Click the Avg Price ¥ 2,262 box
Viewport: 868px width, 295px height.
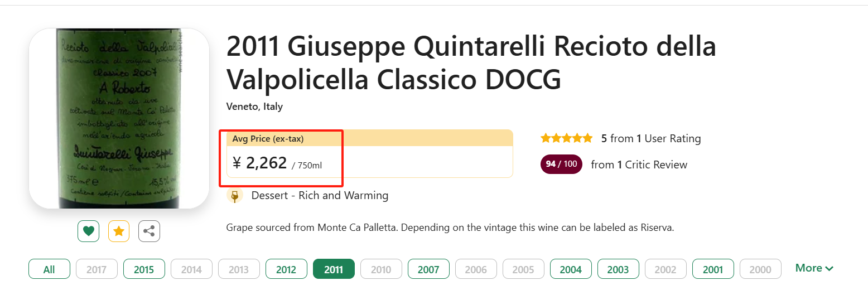369,154
